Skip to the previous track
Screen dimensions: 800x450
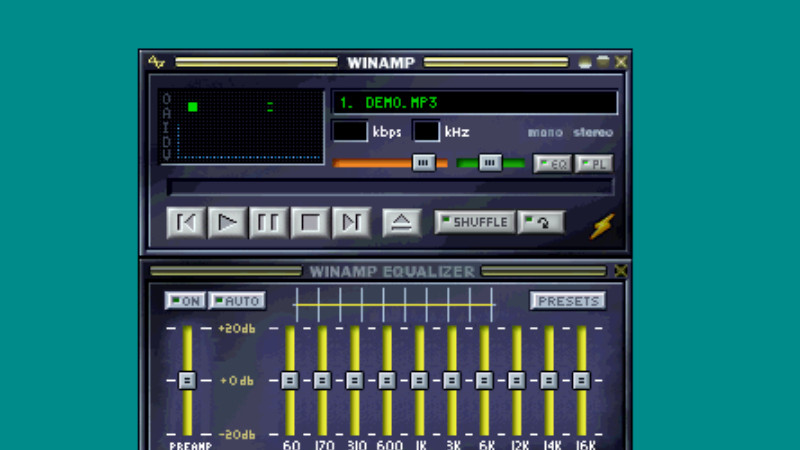point(186,222)
